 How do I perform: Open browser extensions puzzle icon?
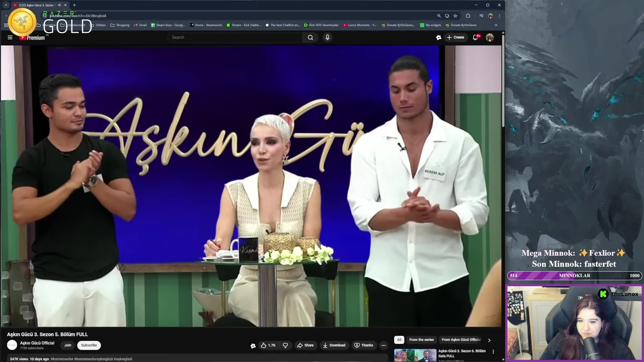click(x=468, y=16)
